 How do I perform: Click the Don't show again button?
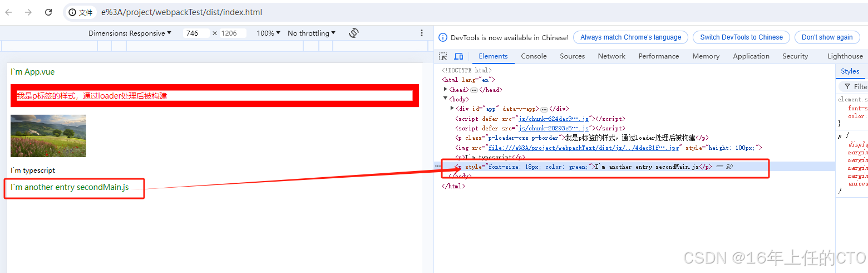pyautogui.click(x=827, y=37)
